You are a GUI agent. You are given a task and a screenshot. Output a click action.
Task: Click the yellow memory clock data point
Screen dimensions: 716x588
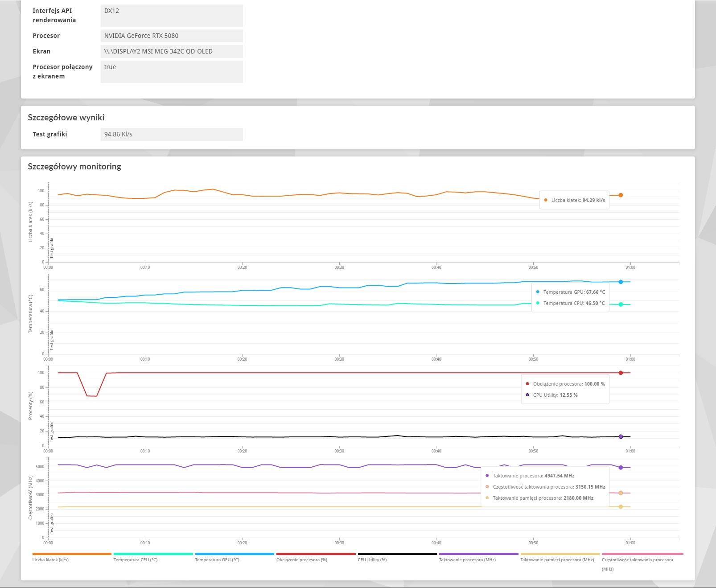coord(621,507)
